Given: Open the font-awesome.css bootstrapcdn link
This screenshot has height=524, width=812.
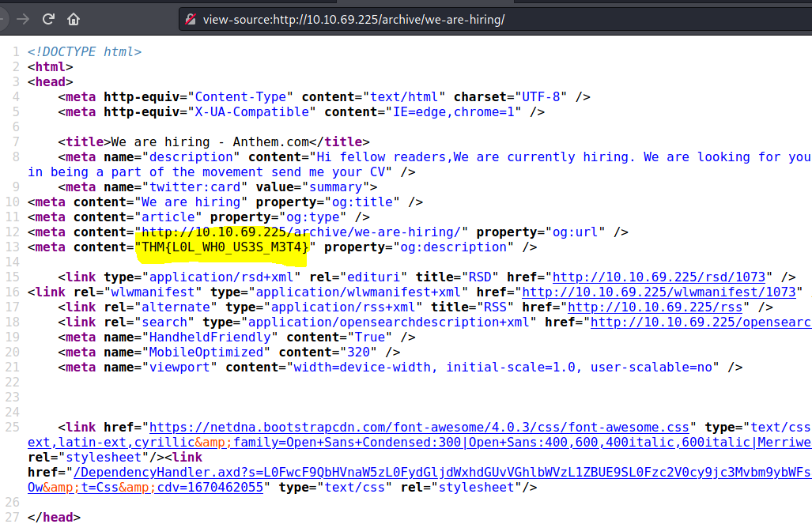Looking at the screenshot, I should click(419, 427).
